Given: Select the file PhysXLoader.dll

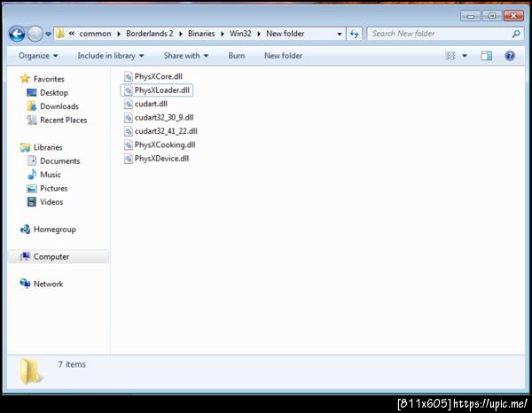Looking at the screenshot, I should point(157,90).
